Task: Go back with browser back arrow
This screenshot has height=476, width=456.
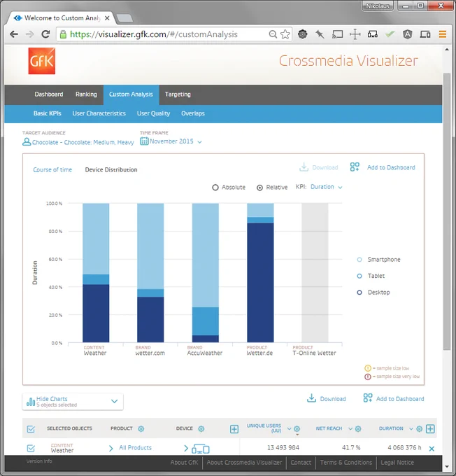Action: [x=14, y=34]
